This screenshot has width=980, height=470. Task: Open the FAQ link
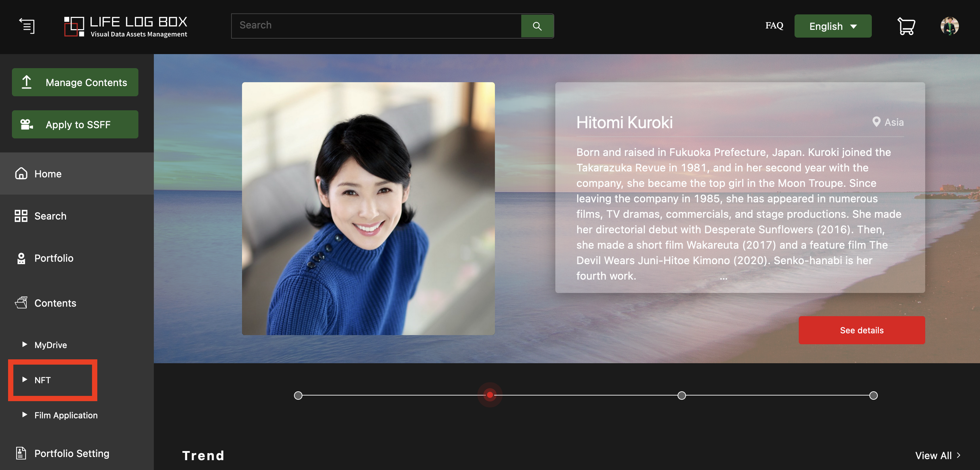click(x=774, y=26)
